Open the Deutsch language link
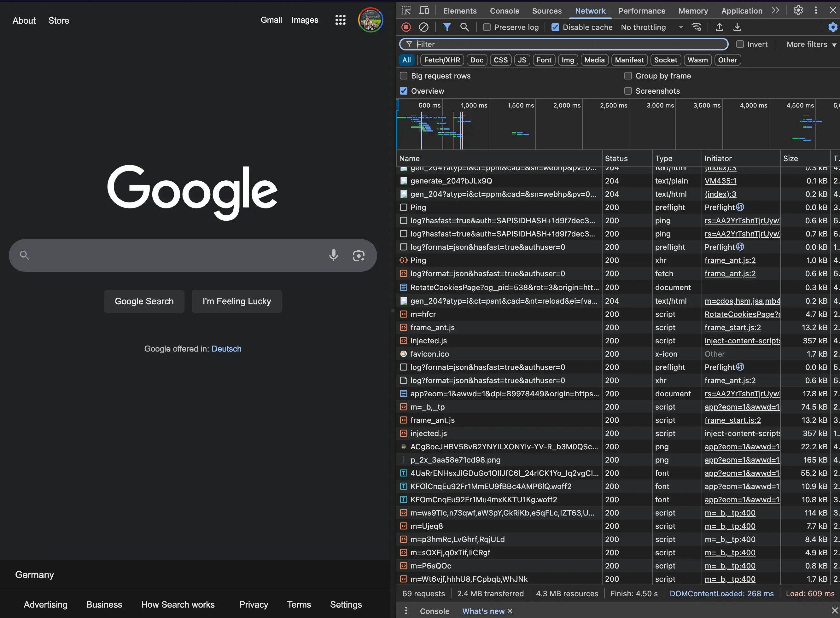The width and height of the screenshot is (840, 618). [226, 349]
